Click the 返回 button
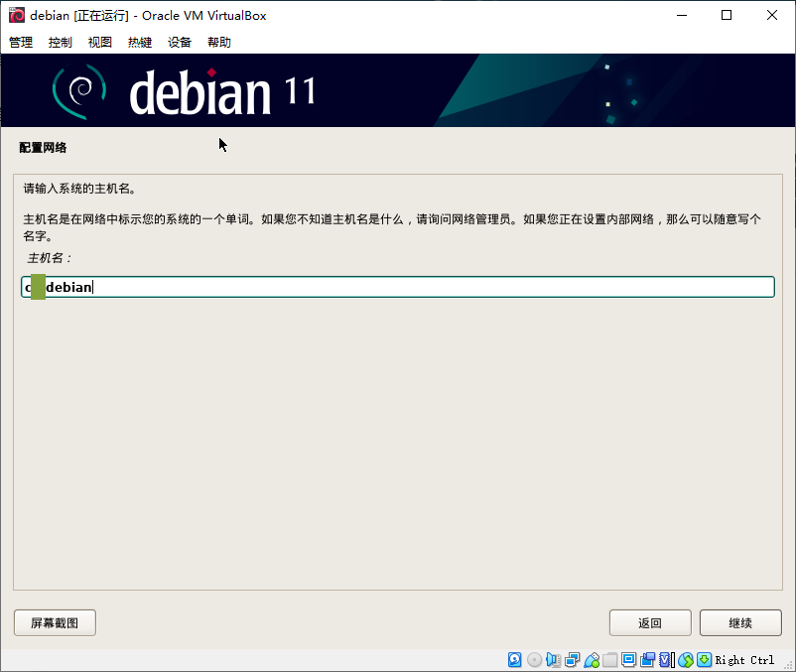Screen dimensions: 796x672 click(x=650, y=622)
